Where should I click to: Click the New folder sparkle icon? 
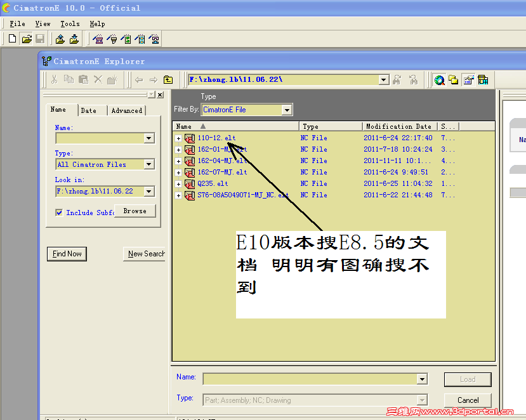coord(112,79)
